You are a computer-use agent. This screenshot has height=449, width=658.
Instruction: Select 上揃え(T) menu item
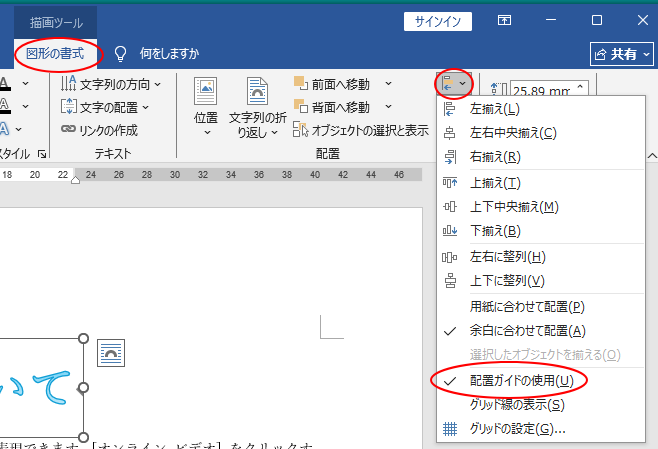[540, 183]
